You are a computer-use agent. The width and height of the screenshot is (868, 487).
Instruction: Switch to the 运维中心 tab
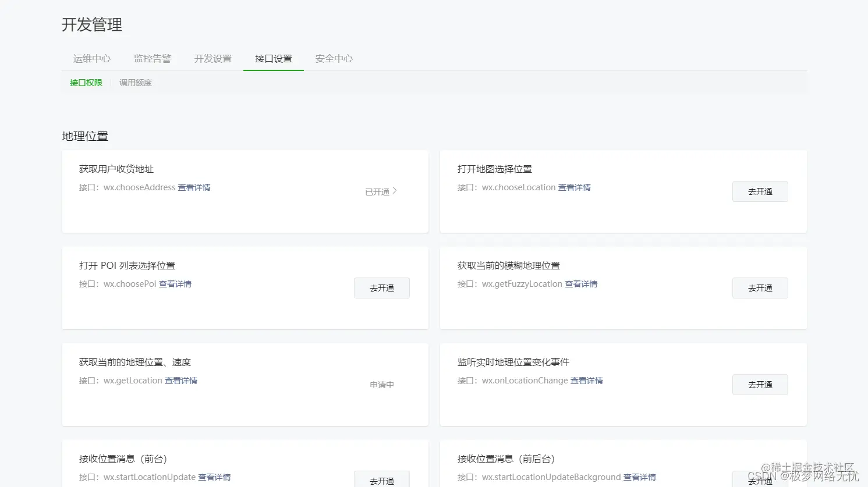coord(91,58)
